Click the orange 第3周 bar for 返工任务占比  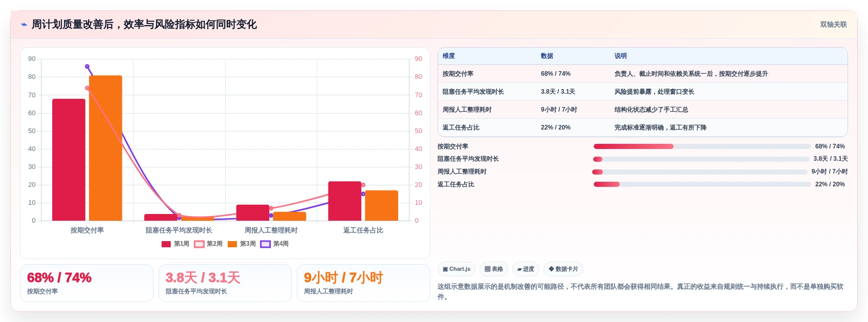(381, 205)
